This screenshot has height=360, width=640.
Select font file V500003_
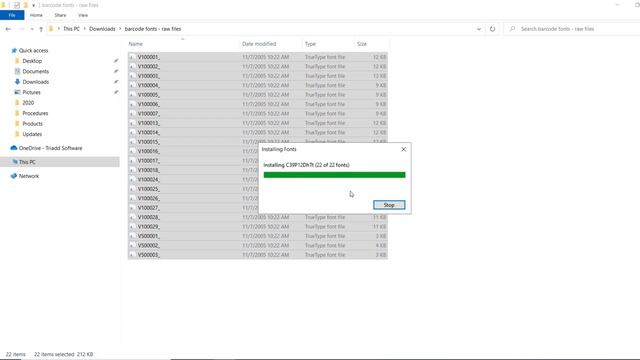[258, 255]
